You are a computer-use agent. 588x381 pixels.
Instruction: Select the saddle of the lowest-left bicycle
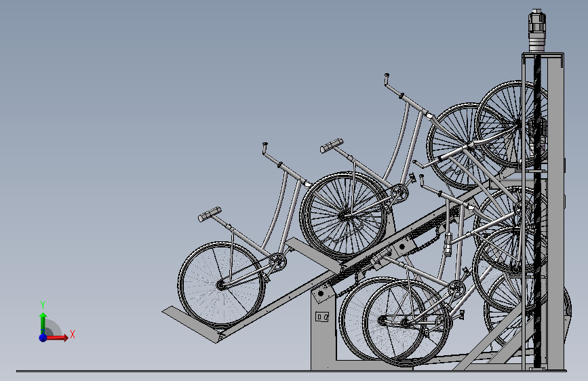click(210, 214)
